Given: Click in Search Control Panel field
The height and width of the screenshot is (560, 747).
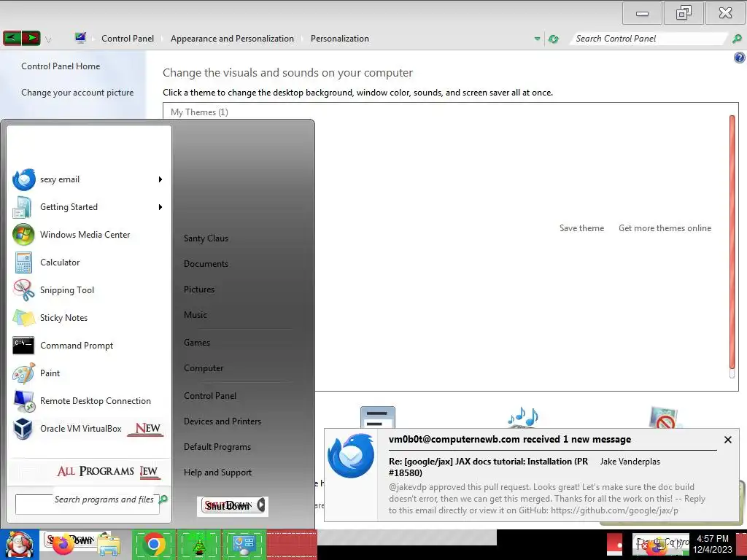Looking at the screenshot, I should point(650,39).
